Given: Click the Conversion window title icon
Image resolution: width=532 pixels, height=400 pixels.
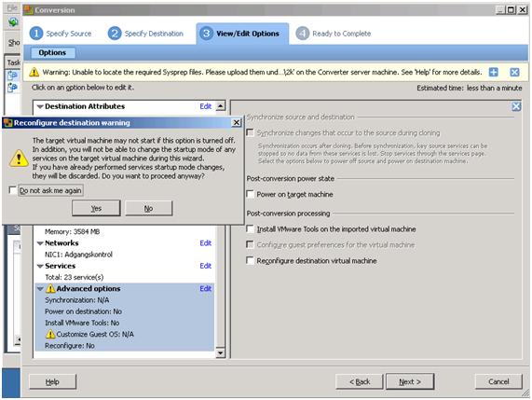Looking at the screenshot, I should (28, 10).
